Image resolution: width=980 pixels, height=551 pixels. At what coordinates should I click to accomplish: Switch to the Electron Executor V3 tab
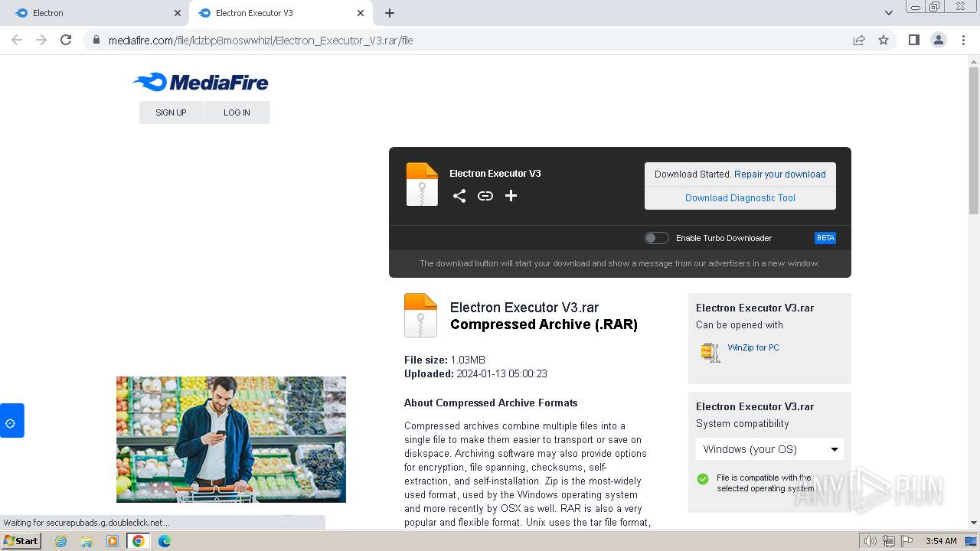(281, 13)
